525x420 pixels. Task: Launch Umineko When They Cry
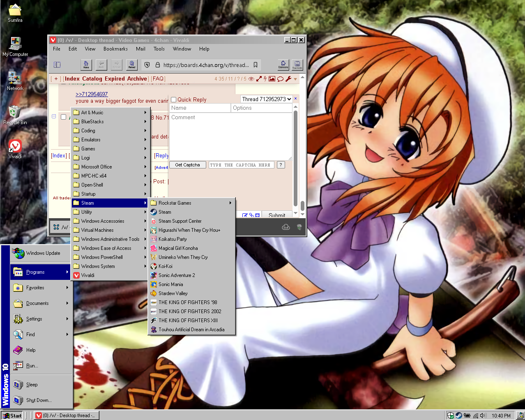[191, 257]
